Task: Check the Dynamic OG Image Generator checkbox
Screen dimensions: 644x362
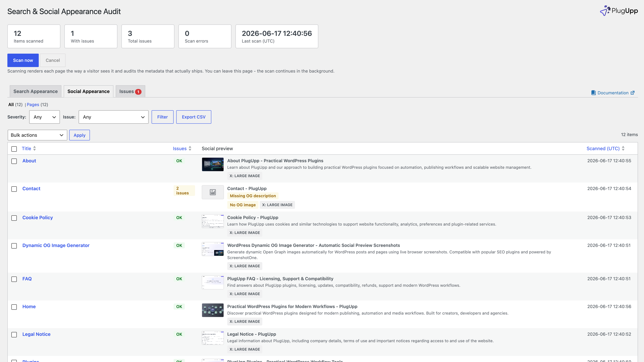Action: click(14, 246)
